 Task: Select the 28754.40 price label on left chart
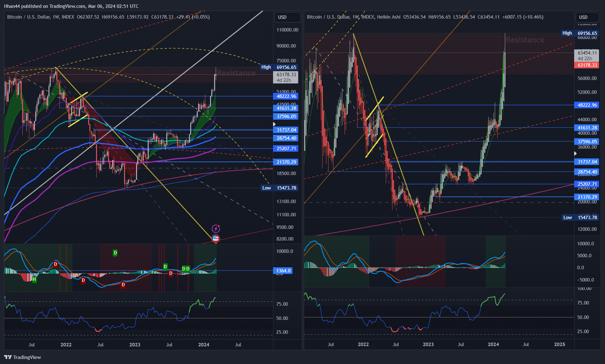point(286,138)
